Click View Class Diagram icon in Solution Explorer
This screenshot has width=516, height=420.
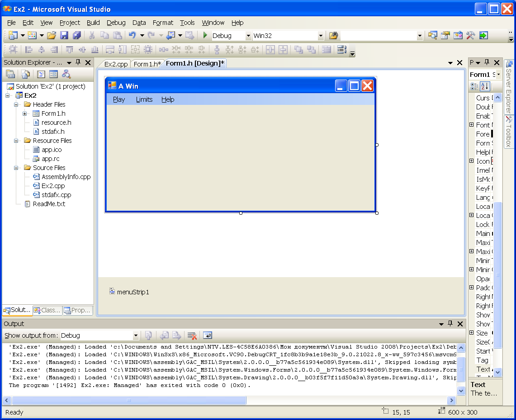click(66, 74)
